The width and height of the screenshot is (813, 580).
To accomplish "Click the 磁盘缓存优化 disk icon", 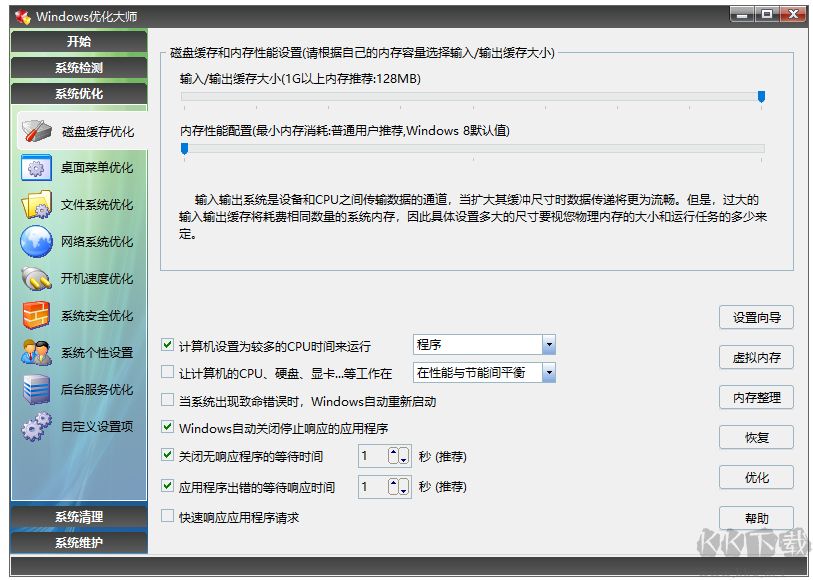I will coord(36,131).
